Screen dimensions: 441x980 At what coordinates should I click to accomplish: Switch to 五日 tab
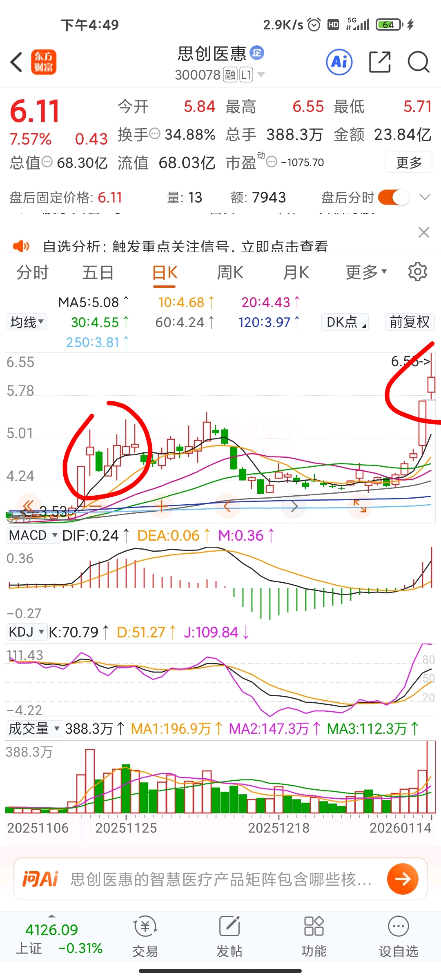click(98, 272)
